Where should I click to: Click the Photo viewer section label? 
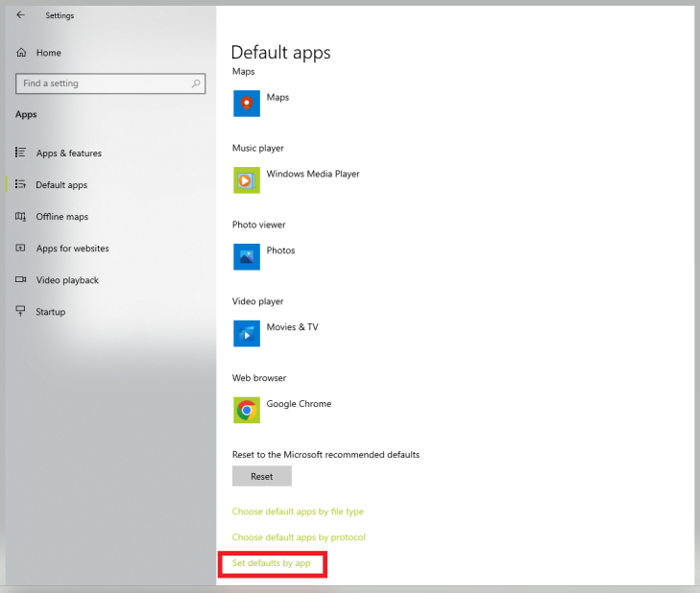coord(259,225)
